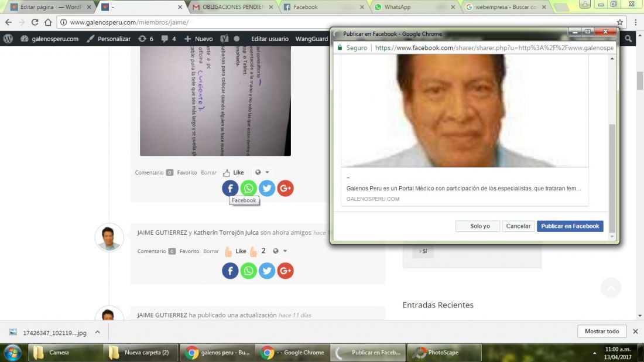
Task: Click Cancelar in the Facebook share dialog
Action: click(518, 226)
